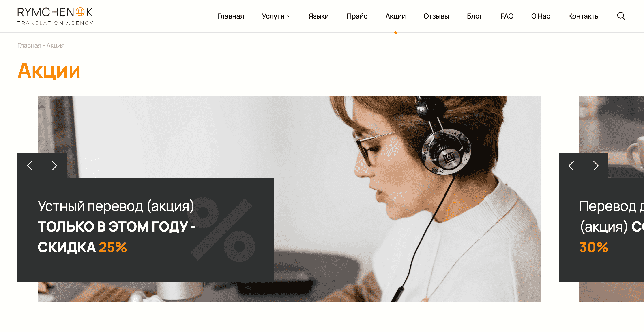This screenshot has width=644, height=332.
Task: Click previous arrow on second banner
Action: coord(571,166)
